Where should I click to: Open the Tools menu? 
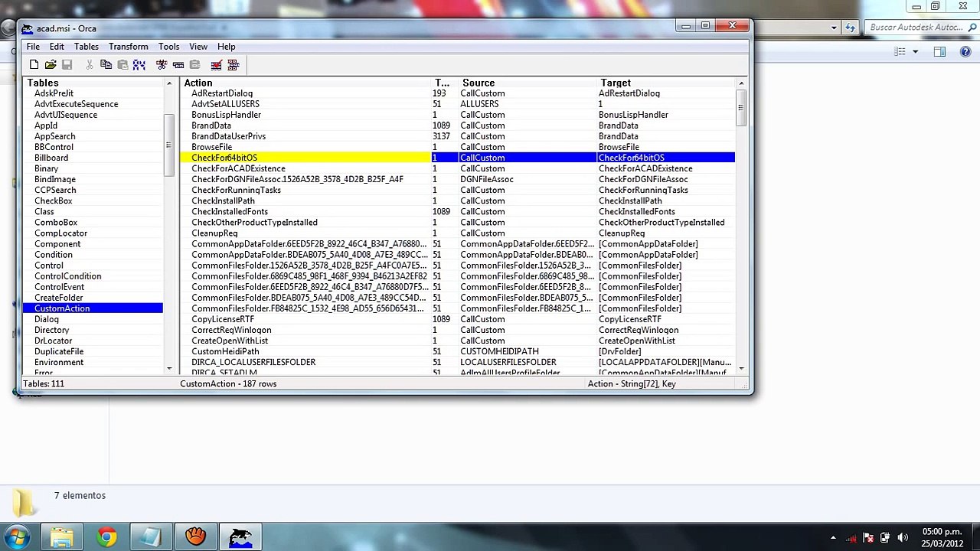coord(168,47)
